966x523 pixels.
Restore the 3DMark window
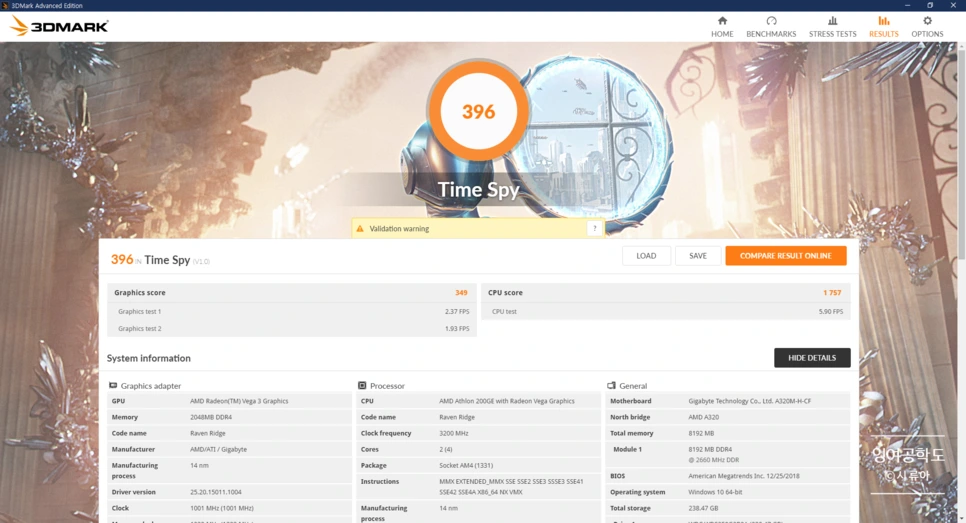point(930,5)
